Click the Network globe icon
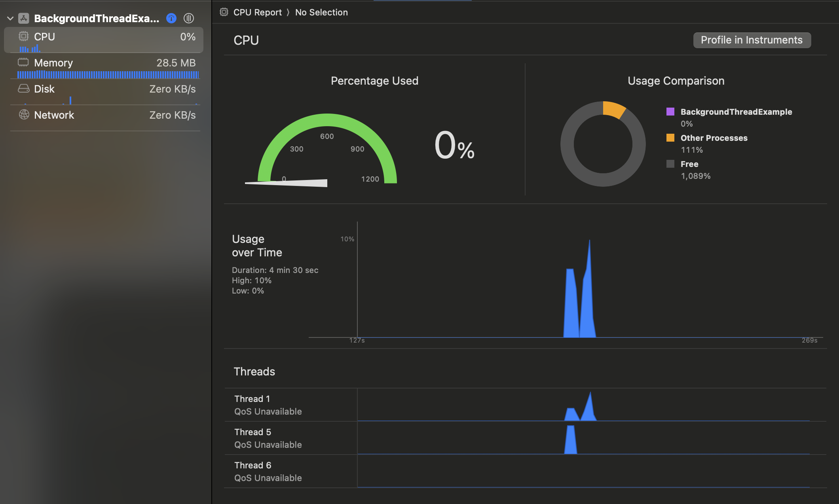This screenshot has height=504, width=839. tap(24, 115)
